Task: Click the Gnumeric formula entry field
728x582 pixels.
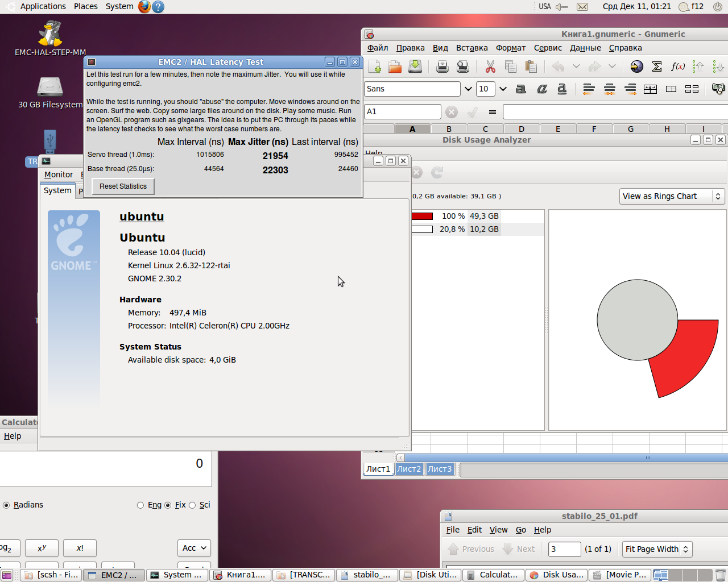Action: point(615,111)
